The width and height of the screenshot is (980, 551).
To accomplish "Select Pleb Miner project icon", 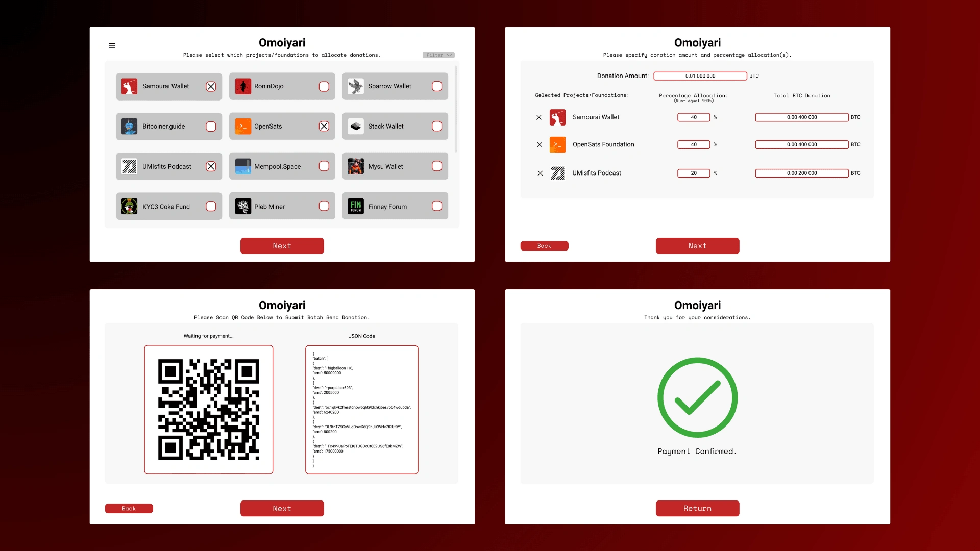I will pyautogui.click(x=242, y=206).
